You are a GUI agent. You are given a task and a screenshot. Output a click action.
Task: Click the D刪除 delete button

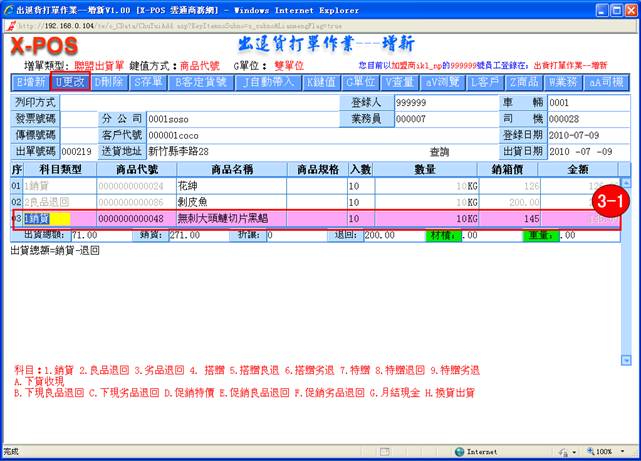tap(110, 82)
